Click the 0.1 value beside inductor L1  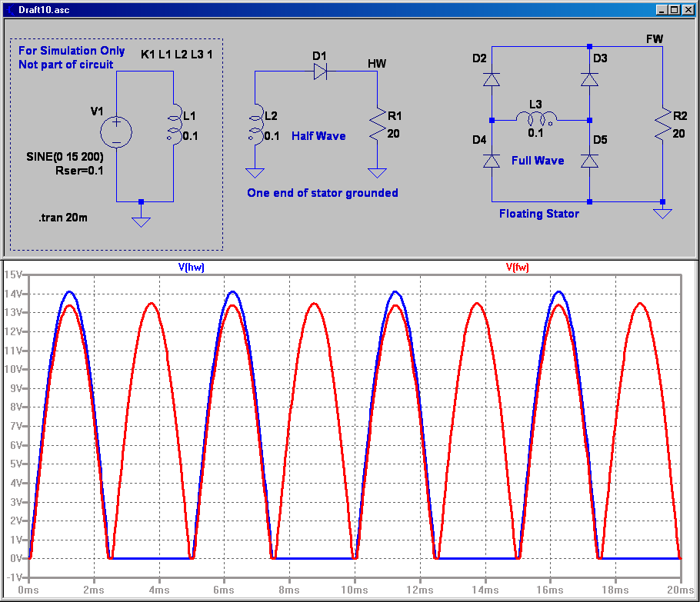coord(190,136)
